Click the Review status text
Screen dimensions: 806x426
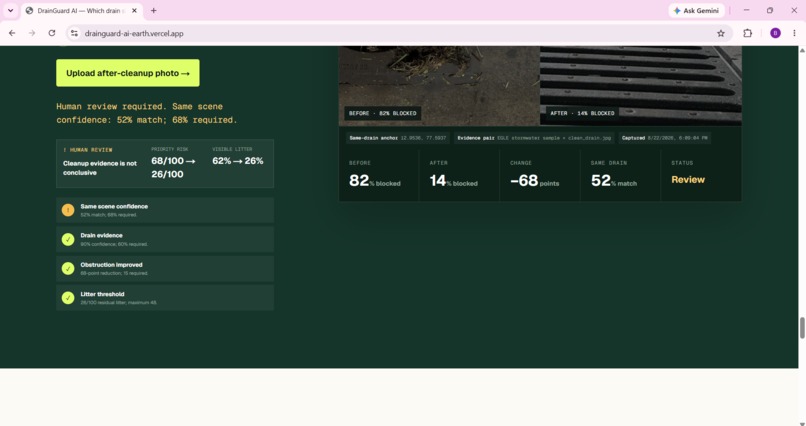pyautogui.click(x=688, y=180)
